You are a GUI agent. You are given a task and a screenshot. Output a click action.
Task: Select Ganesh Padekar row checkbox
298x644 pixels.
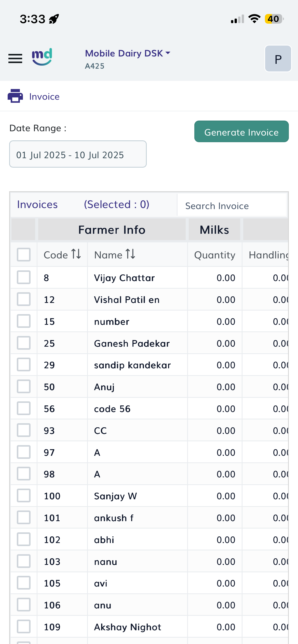(x=24, y=343)
